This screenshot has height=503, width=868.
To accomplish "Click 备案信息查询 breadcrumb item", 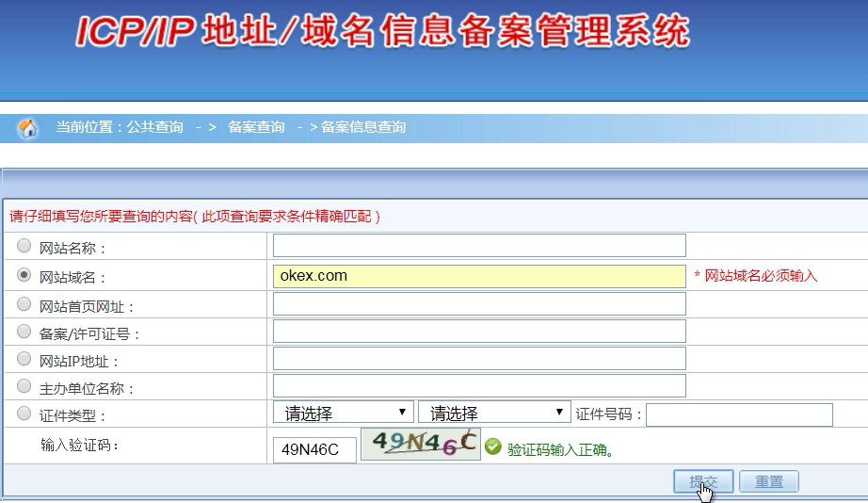I will (363, 127).
